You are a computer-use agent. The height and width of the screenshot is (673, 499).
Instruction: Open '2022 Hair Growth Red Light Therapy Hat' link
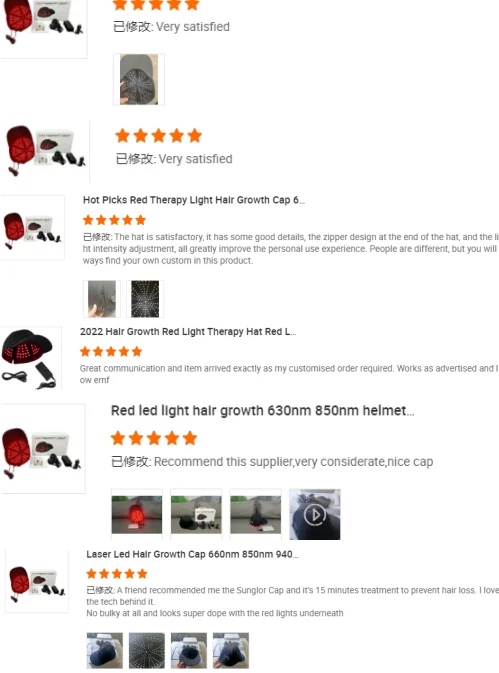pos(188,332)
